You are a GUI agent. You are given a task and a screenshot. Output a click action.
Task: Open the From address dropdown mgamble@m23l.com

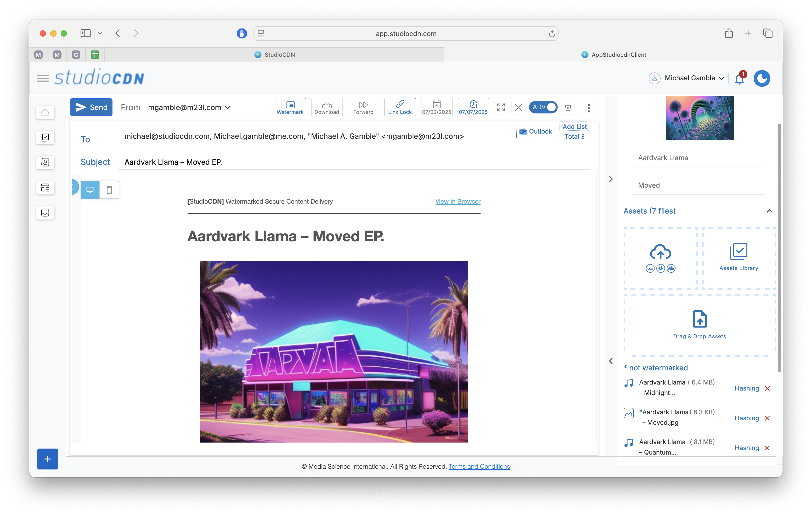coord(189,107)
